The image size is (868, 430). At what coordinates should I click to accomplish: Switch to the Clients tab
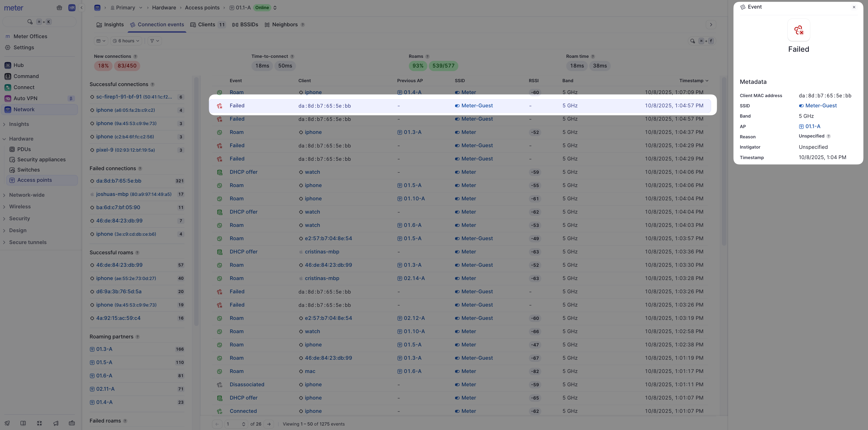(x=207, y=25)
